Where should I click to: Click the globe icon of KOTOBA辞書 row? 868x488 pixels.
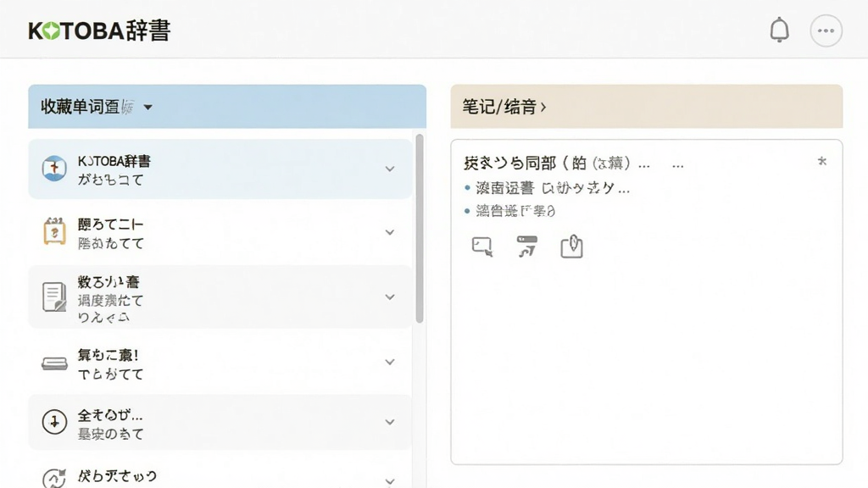pos(54,169)
